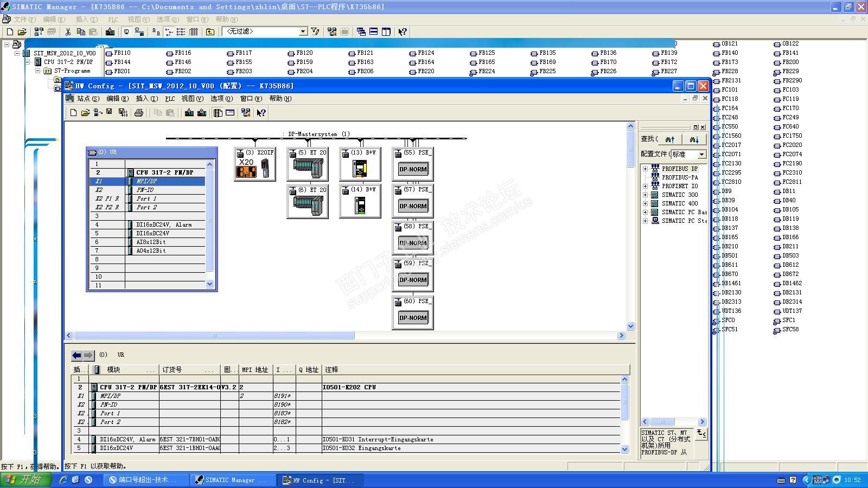Click Configure Network icon in HW Config
Viewport: 868px width, 488px height.
[x=246, y=113]
